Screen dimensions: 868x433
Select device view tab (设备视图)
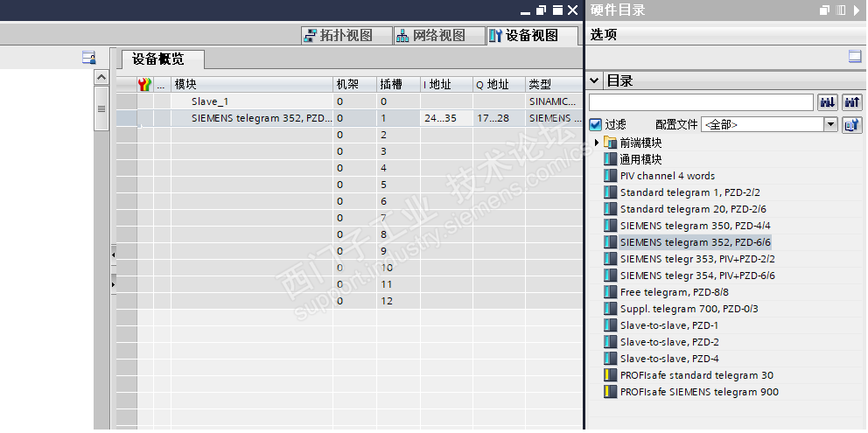(531, 36)
